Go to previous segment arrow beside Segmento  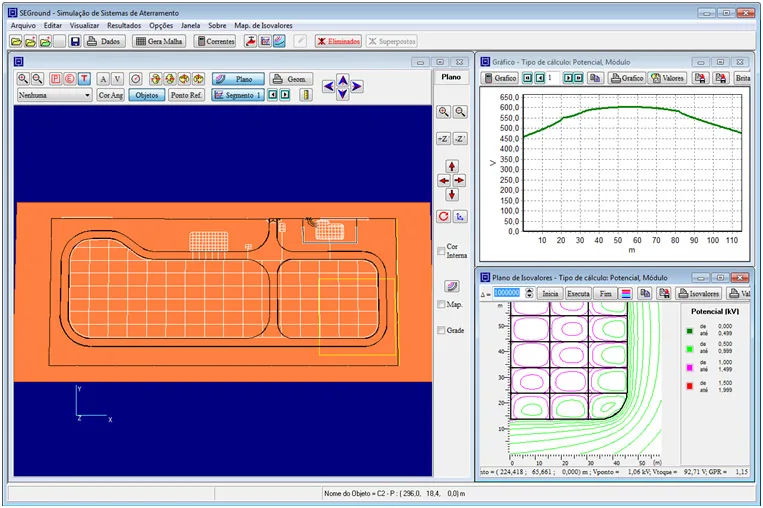pyautogui.click(x=272, y=95)
